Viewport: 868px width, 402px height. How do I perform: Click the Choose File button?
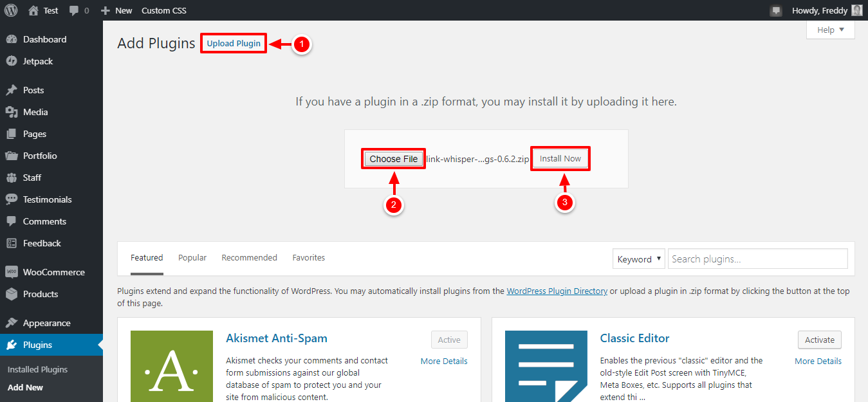394,159
